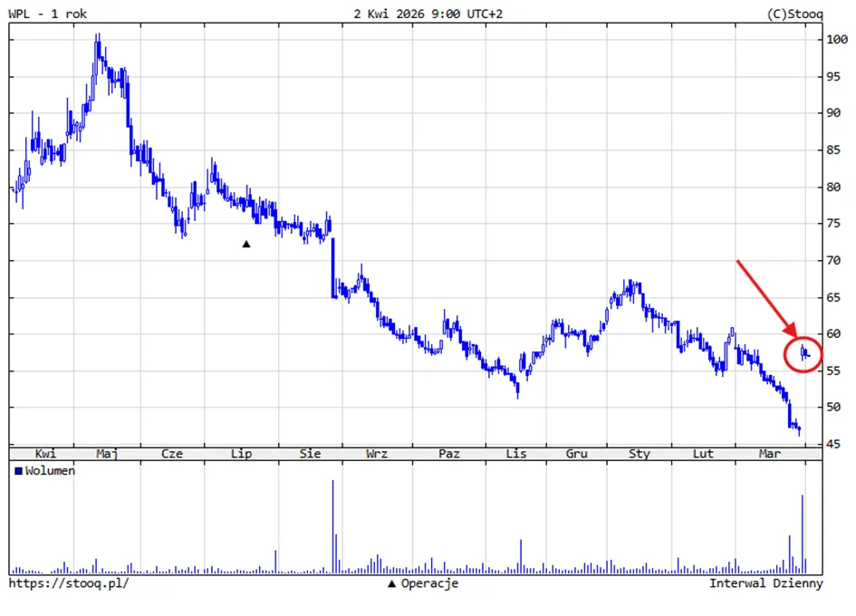The width and height of the screenshot is (856, 616).
Task: Select the 'Paz' month label
Action: coord(449,453)
